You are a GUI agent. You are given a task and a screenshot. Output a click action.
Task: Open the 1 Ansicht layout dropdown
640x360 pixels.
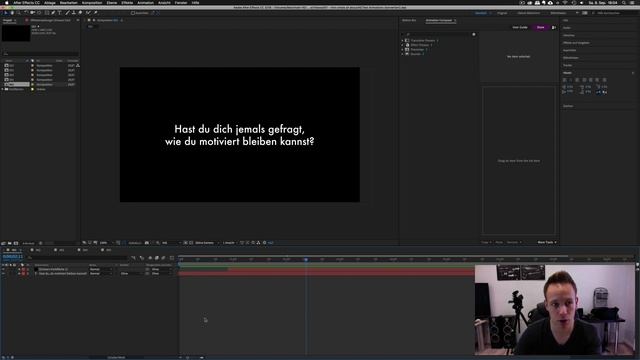pyautogui.click(x=230, y=242)
